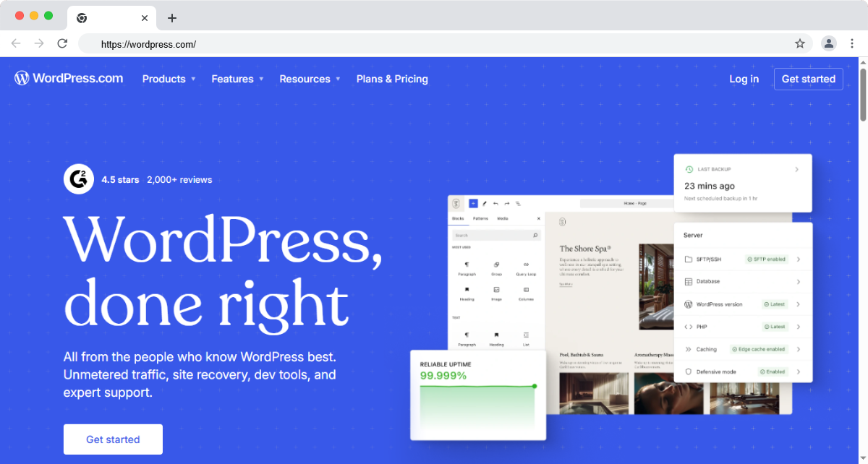Click the white Get started hero button
Image resolution: width=868 pixels, height=464 pixels.
pyautogui.click(x=113, y=439)
